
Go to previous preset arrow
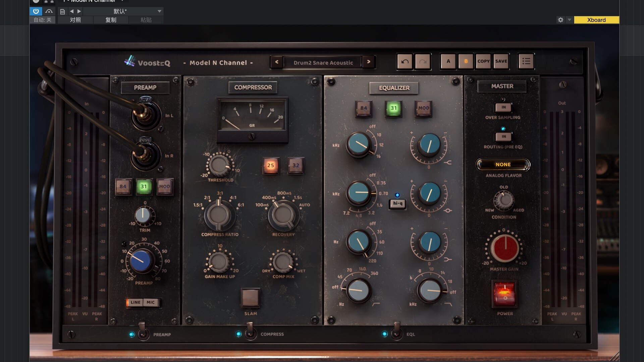(x=277, y=62)
